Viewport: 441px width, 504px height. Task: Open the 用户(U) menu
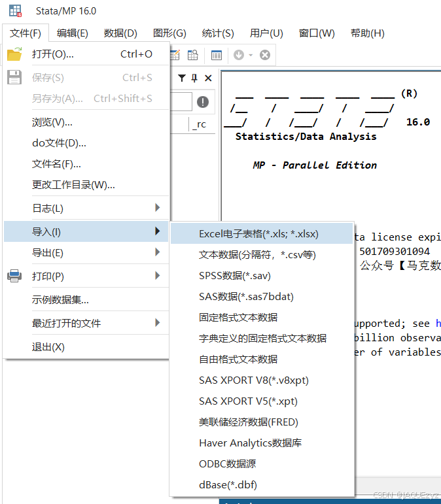point(266,33)
